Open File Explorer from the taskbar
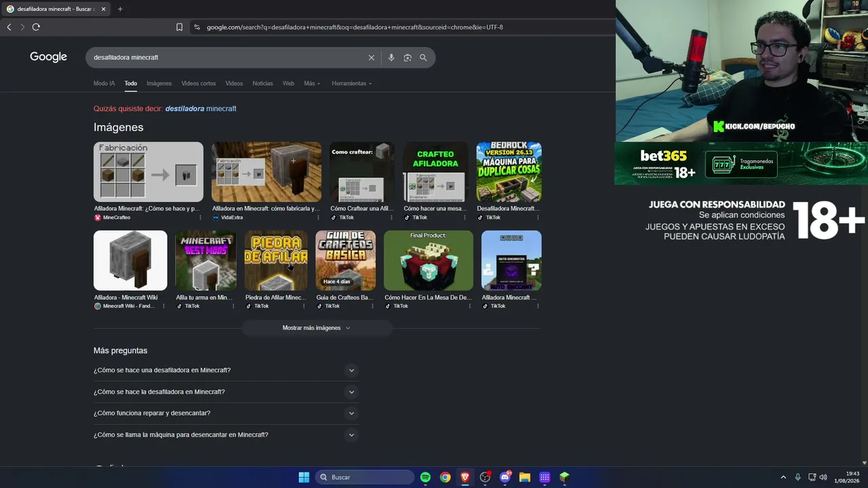The width and height of the screenshot is (868, 488). (x=524, y=477)
